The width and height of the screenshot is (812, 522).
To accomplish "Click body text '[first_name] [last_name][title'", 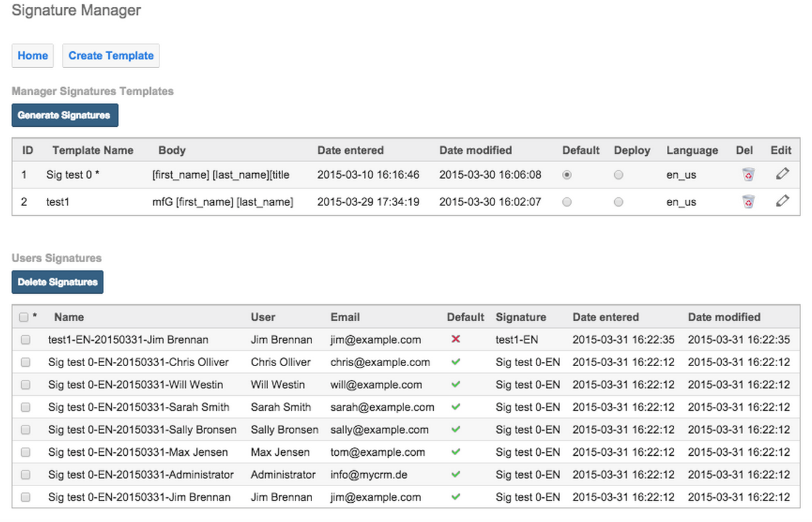I will 221,175.
